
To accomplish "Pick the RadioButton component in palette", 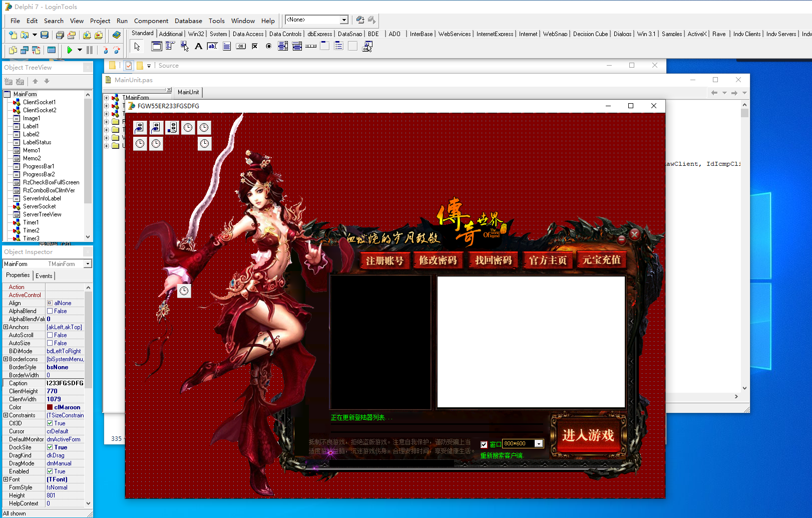I will click(269, 47).
